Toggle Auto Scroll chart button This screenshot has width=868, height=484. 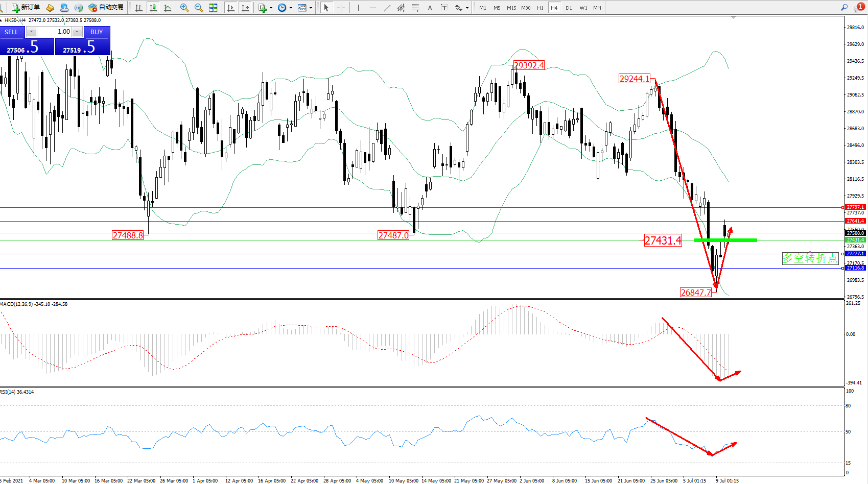click(x=231, y=8)
